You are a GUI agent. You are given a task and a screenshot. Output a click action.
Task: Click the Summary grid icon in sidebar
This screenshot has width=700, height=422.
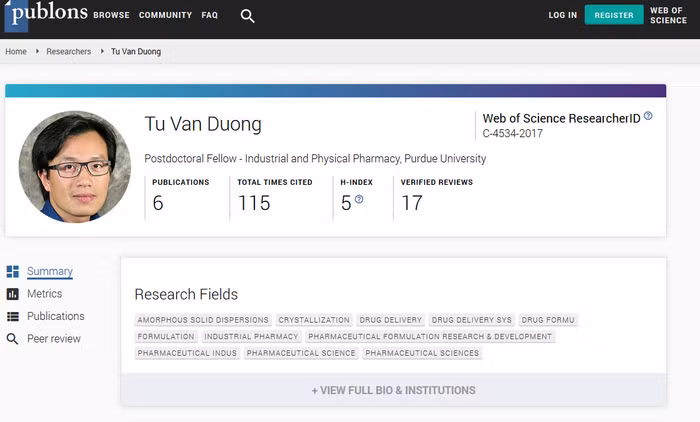pos(13,272)
